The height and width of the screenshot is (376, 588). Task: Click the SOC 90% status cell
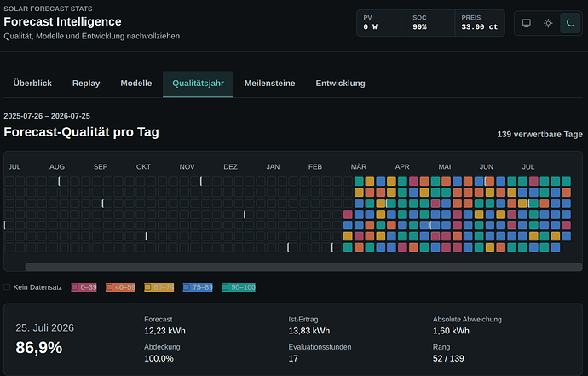(x=430, y=23)
